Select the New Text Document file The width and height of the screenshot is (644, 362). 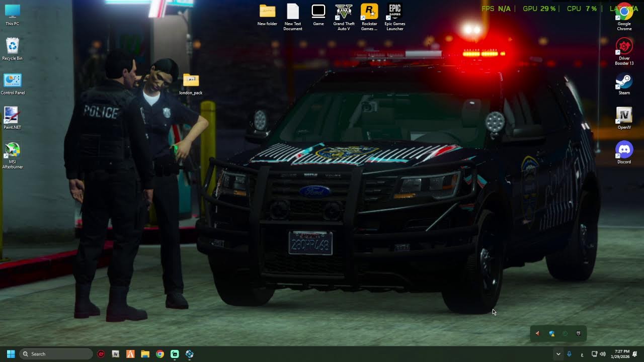click(293, 17)
